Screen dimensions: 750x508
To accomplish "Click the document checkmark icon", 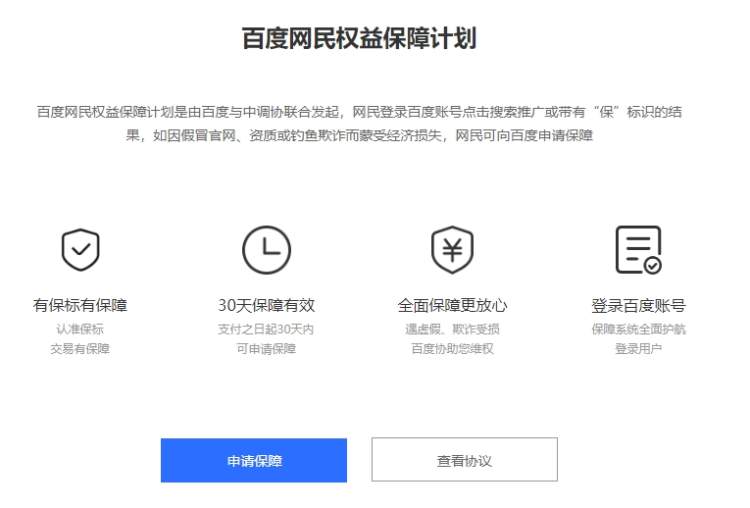I will [639, 250].
